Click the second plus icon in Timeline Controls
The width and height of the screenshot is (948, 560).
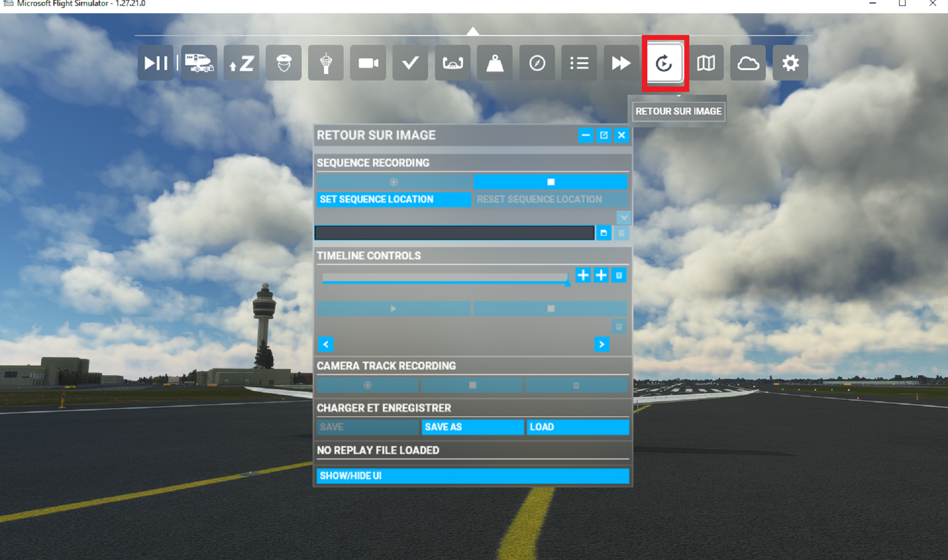(601, 275)
